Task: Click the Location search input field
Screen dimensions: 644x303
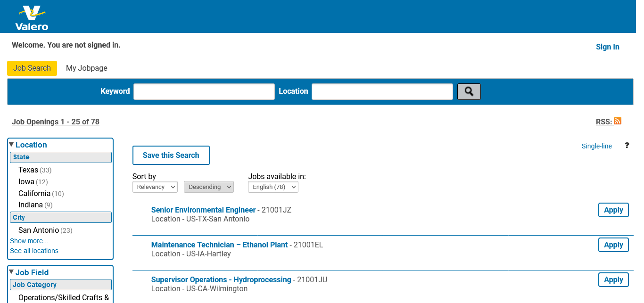Action: pos(382,91)
